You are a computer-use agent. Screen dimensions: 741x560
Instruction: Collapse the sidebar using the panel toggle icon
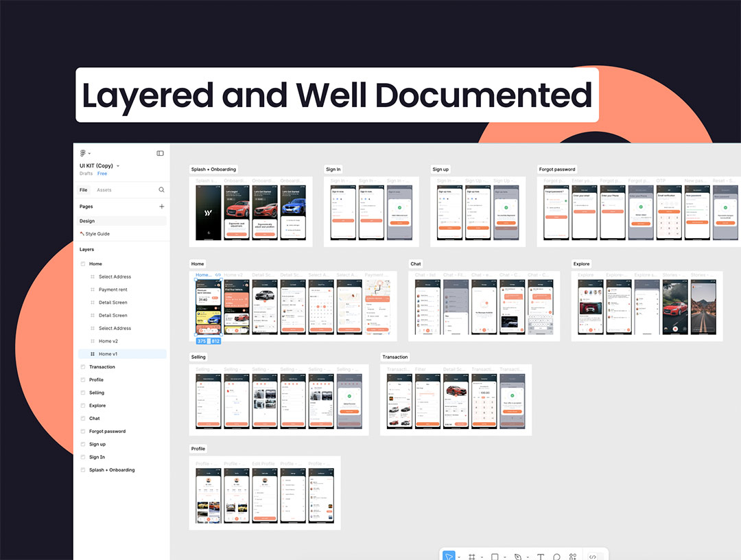click(x=161, y=153)
